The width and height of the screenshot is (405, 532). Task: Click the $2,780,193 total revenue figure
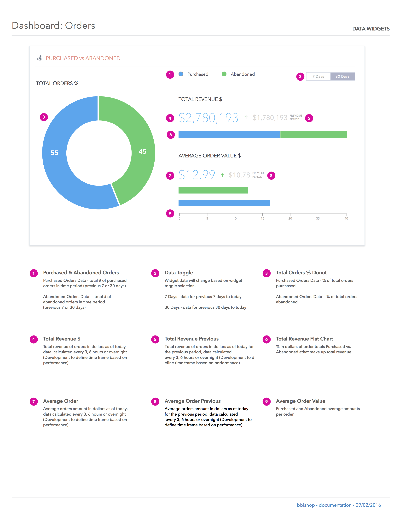point(208,118)
